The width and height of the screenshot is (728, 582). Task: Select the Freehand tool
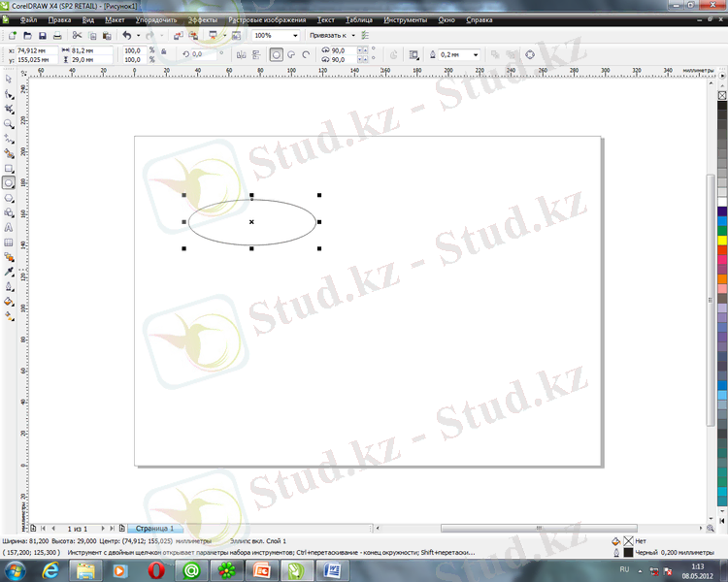(x=9, y=139)
